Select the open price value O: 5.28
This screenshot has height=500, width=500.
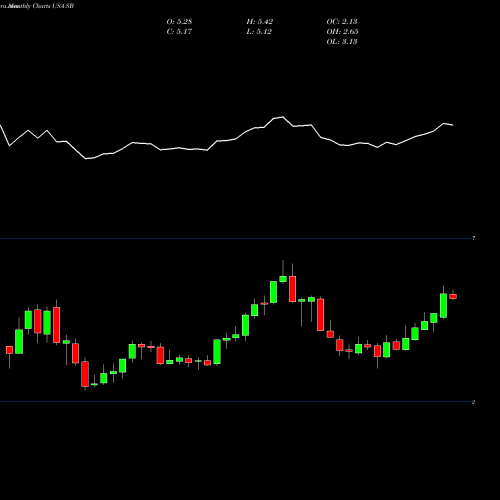(x=179, y=22)
